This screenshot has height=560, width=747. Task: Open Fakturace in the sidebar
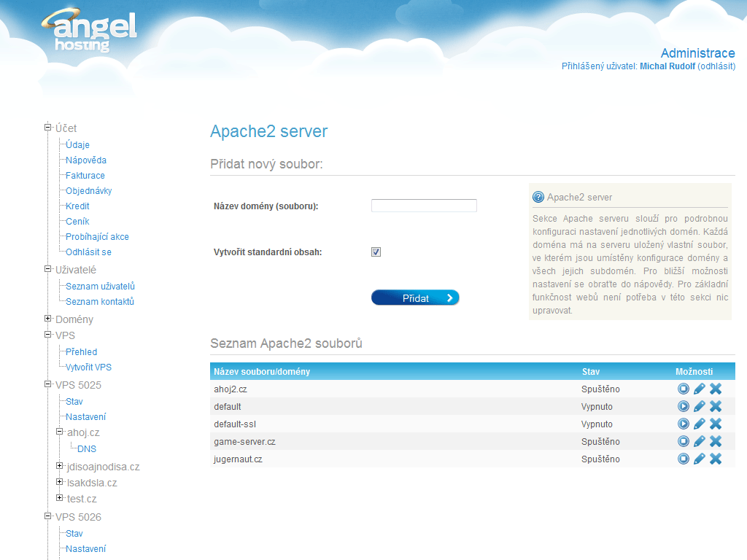85,176
